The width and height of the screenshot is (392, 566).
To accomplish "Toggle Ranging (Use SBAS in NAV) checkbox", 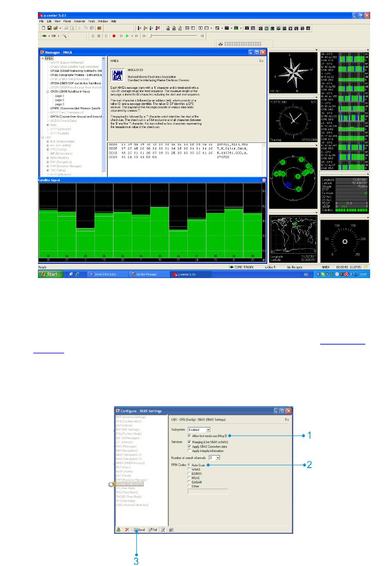I will click(x=189, y=442).
